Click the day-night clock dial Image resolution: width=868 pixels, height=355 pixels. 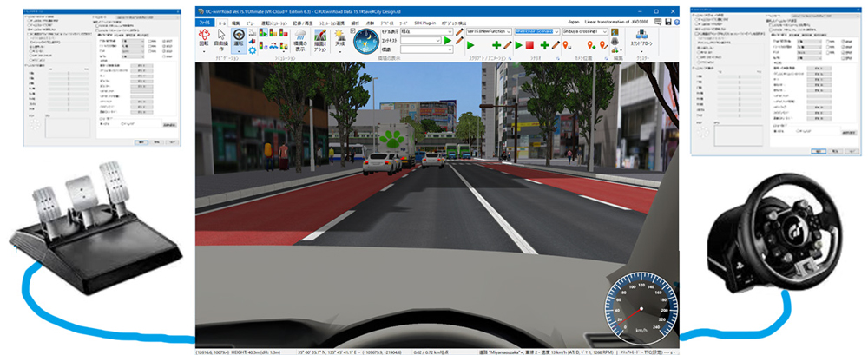366,41
